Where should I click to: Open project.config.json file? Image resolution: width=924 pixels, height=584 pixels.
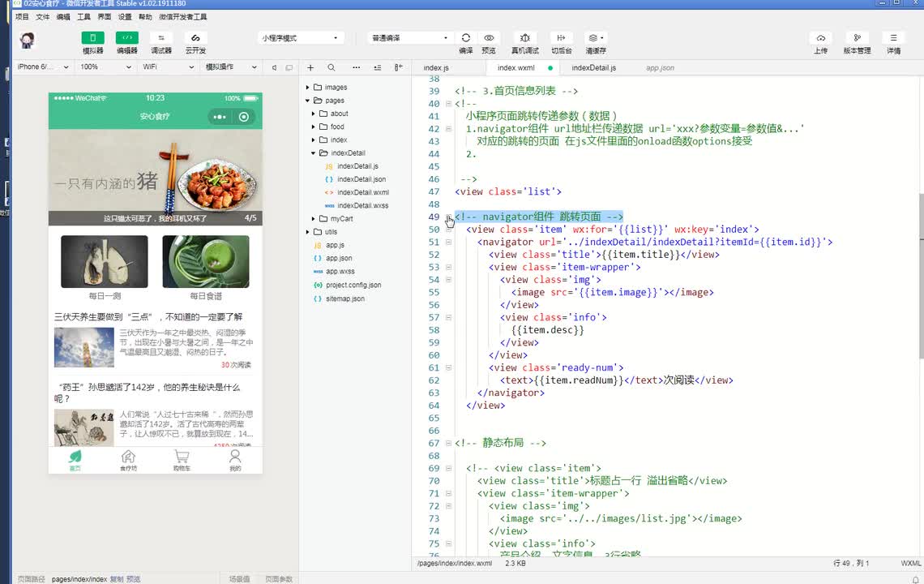[x=353, y=285]
